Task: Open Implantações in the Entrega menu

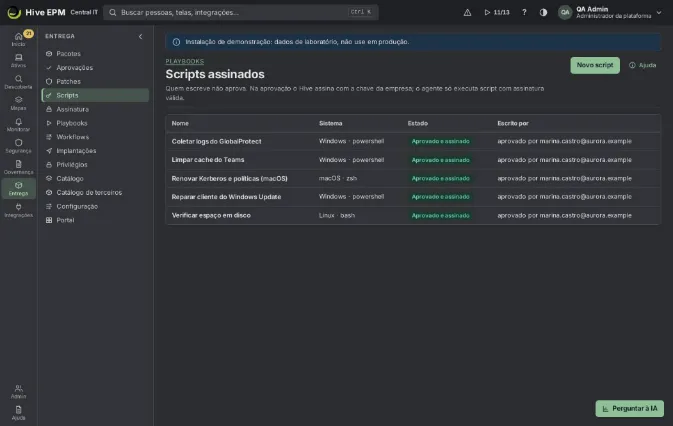Action: 95,151
